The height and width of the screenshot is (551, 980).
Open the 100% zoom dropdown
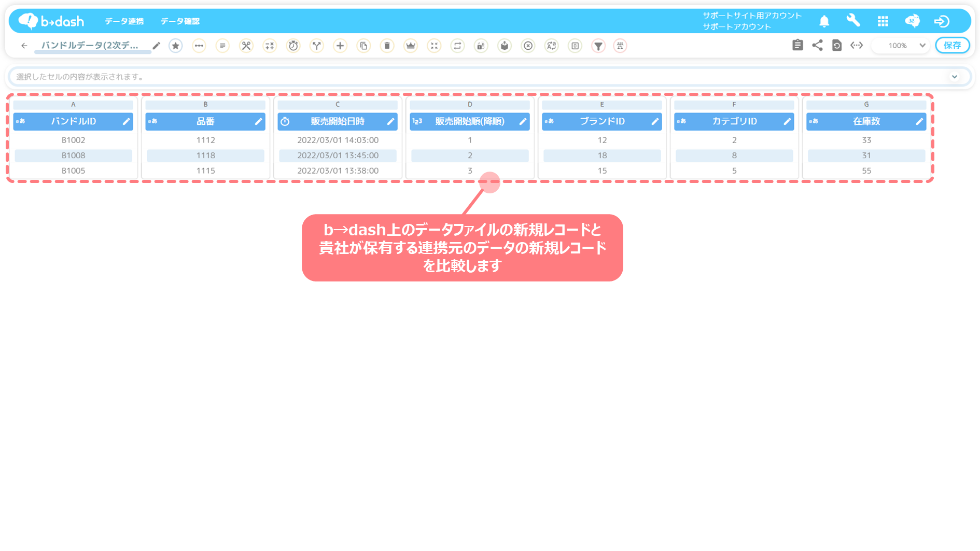point(902,46)
